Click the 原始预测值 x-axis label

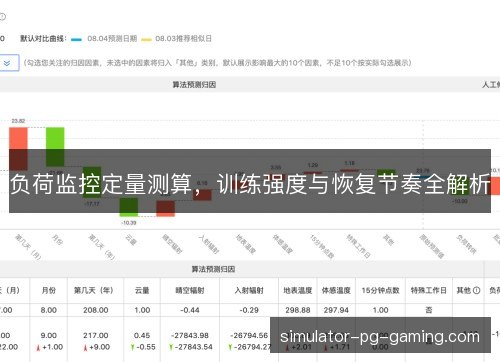pos(432,246)
